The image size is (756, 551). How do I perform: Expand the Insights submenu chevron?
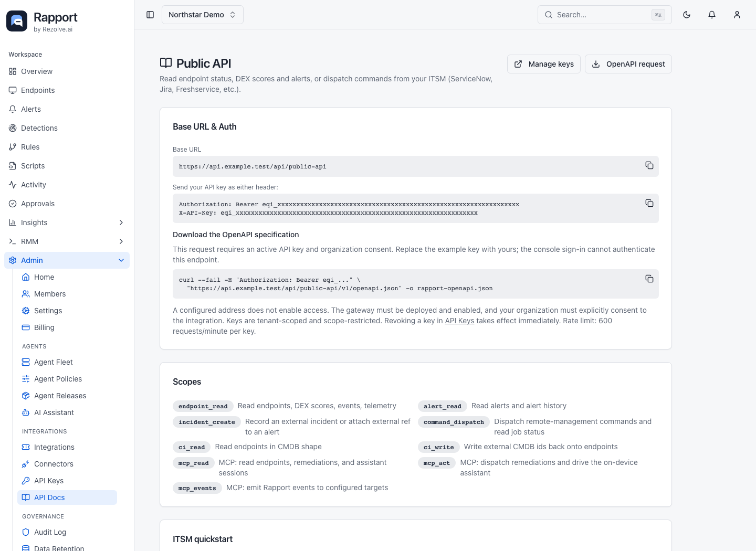[x=121, y=222]
